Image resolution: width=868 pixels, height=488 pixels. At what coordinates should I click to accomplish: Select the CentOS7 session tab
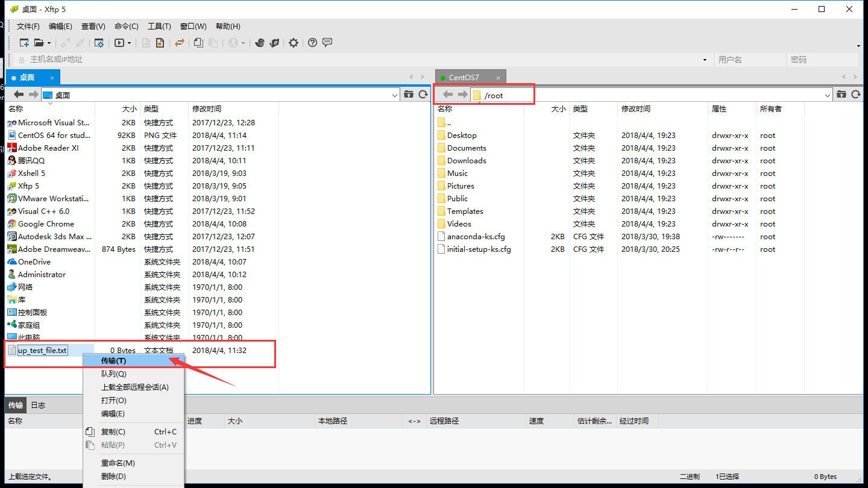coord(464,77)
